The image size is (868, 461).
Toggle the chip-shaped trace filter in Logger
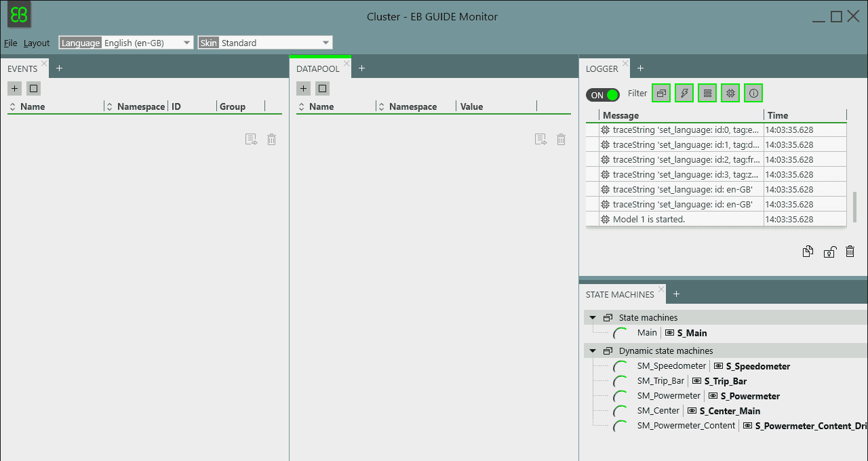tap(730, 94)
